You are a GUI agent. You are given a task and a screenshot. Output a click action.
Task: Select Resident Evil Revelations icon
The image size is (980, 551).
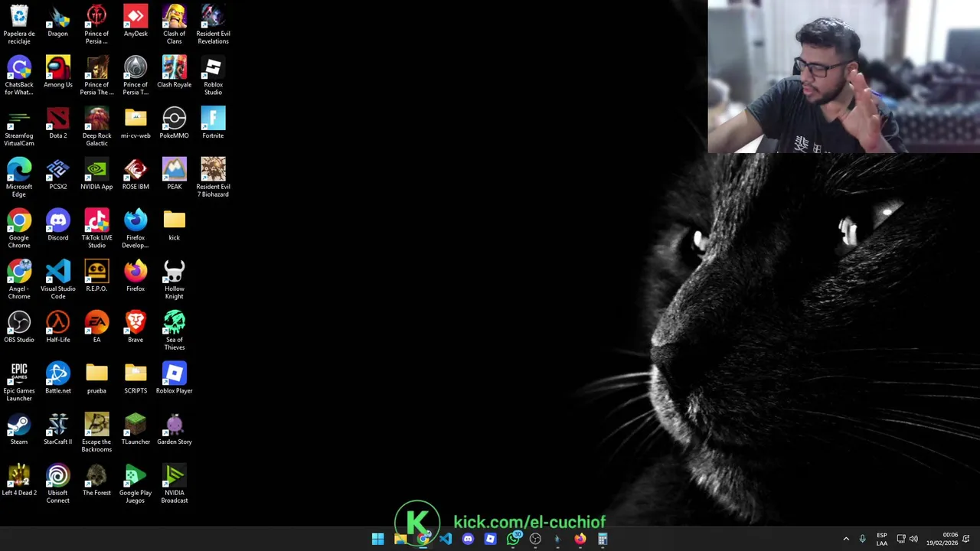(x=213, y=24)
